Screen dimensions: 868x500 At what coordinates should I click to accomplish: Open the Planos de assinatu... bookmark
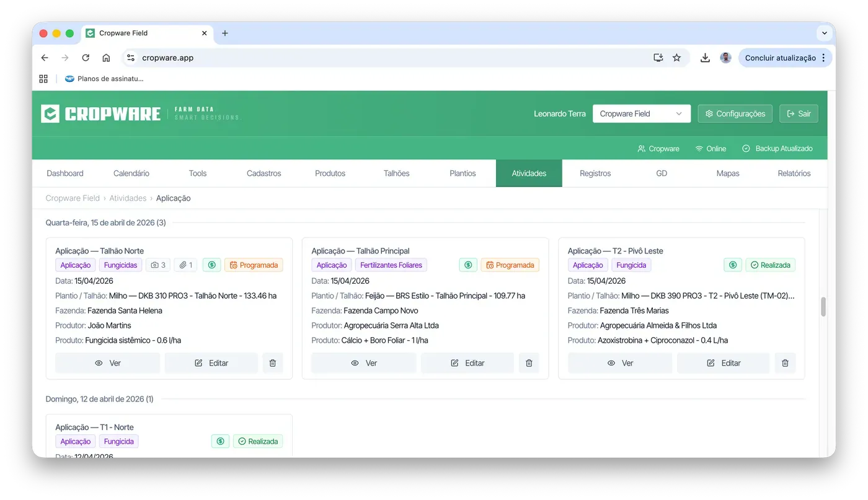104,79
